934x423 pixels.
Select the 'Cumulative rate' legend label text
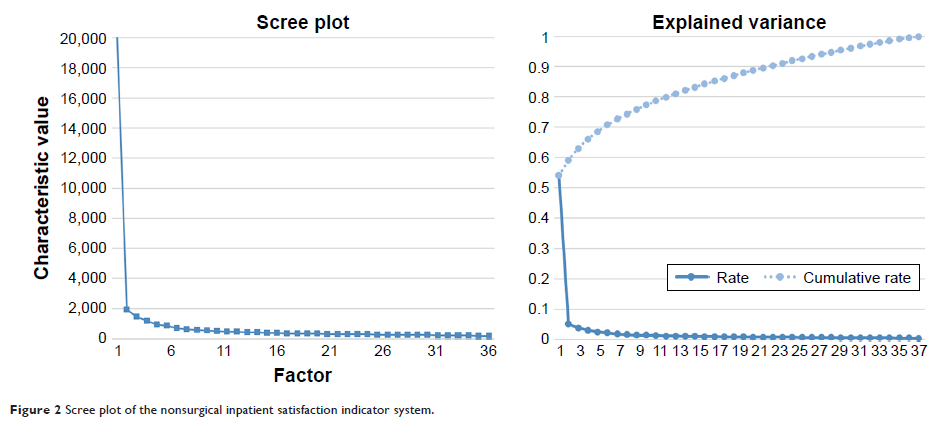(857, 278)
